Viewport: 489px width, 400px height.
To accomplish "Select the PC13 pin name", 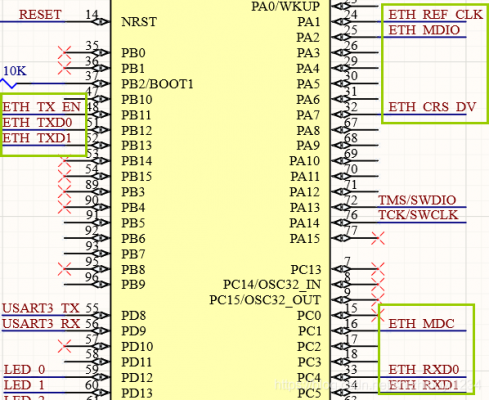I will [x=306, y=269].
